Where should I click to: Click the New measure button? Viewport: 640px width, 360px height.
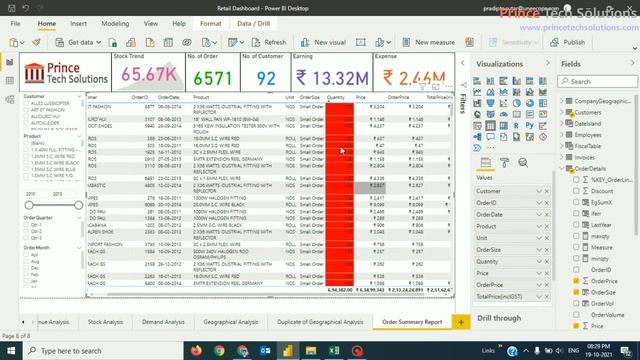click(429, 42)
